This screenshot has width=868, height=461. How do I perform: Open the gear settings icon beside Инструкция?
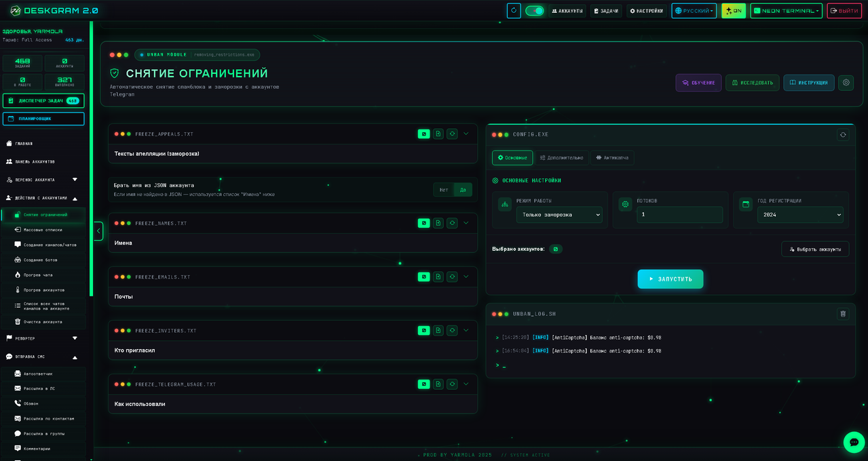(846, 83)
